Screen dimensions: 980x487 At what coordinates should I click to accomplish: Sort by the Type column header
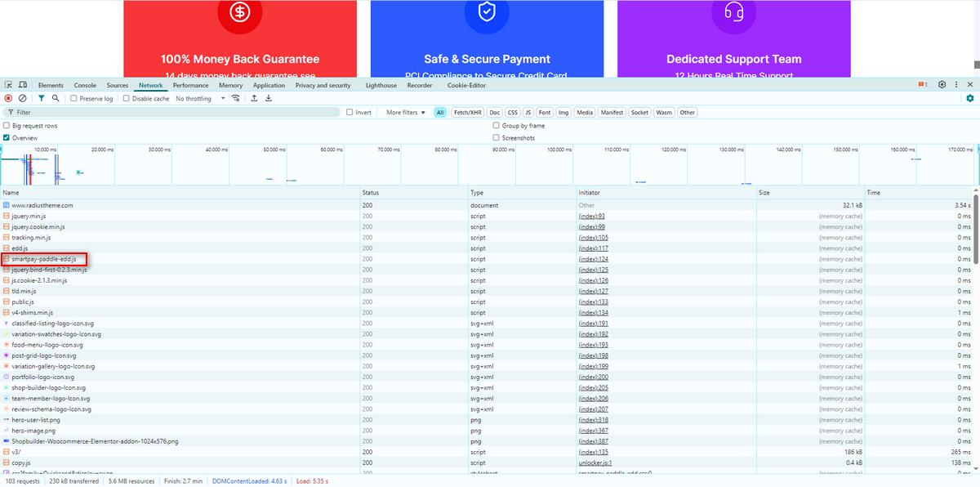tap(521, 193)
